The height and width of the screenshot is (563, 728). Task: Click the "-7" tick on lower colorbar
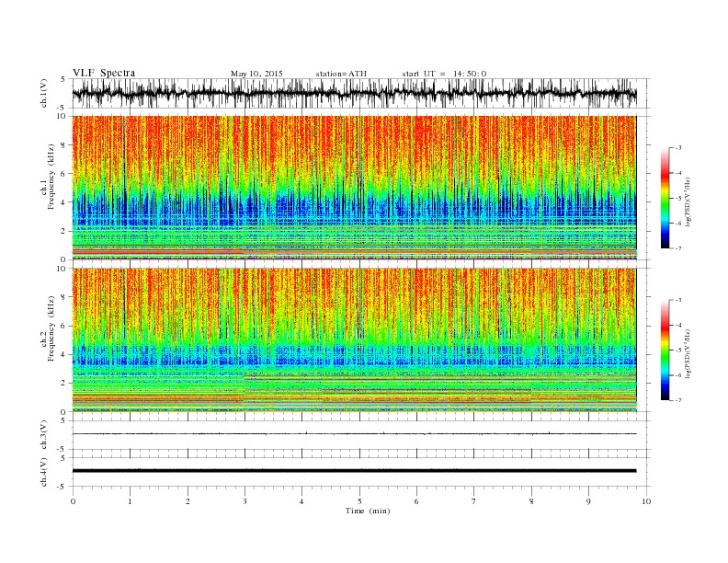pos(678,400)
